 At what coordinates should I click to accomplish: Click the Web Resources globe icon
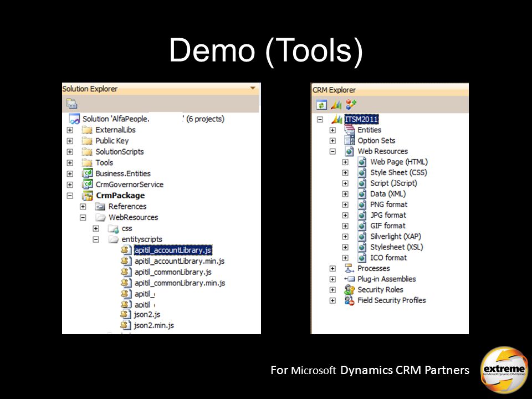[350, 151]
